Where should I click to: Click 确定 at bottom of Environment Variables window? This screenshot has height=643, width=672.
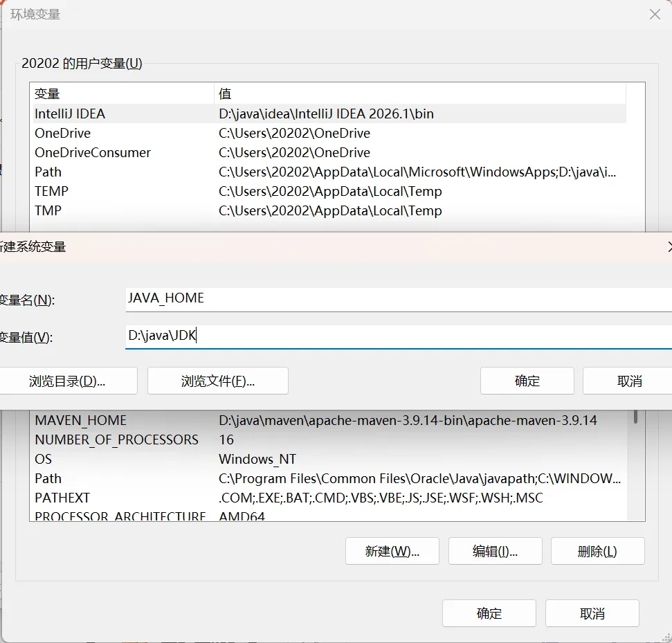click(489, 613)
